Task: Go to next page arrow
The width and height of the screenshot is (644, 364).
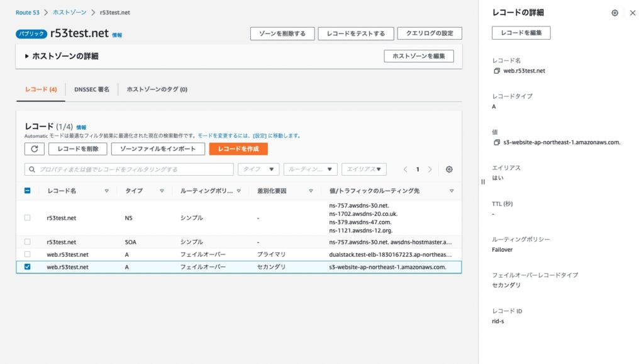Action: tap(430, 169)
